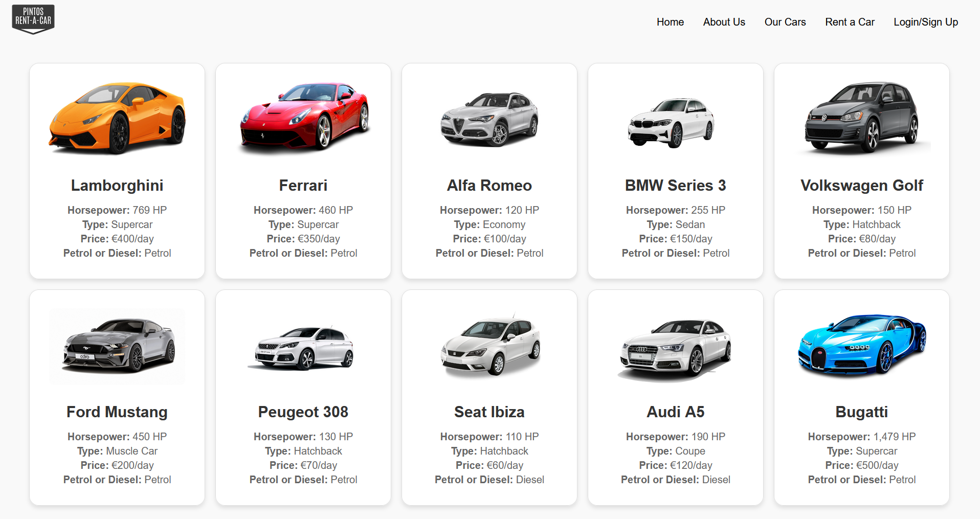Click the 255 HP horsepower line
The height and width of the screenshot is (519, 980).
[676, 210]
